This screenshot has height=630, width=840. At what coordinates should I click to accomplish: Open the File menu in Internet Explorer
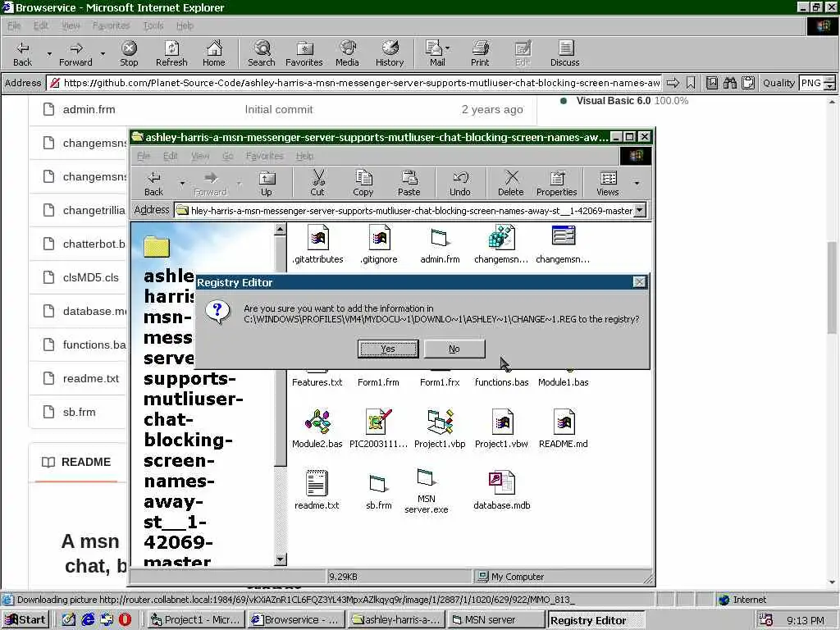click(x=14, y=25)
